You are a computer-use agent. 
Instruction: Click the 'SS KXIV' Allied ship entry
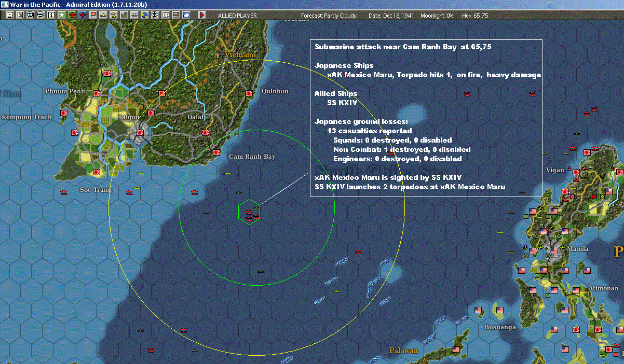[342, 103]
